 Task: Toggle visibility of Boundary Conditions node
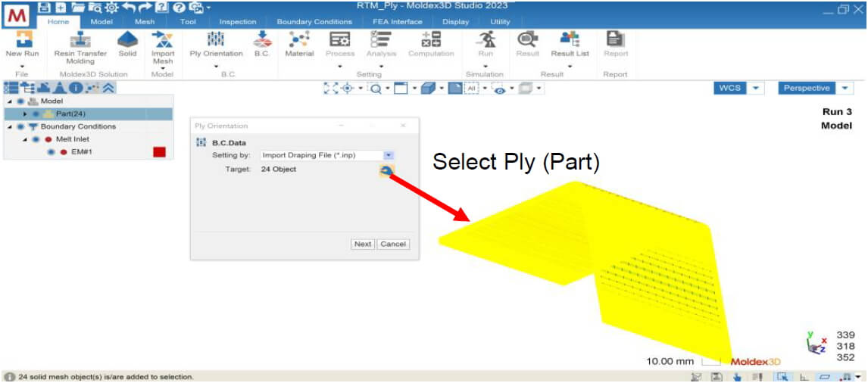point(21,126)
